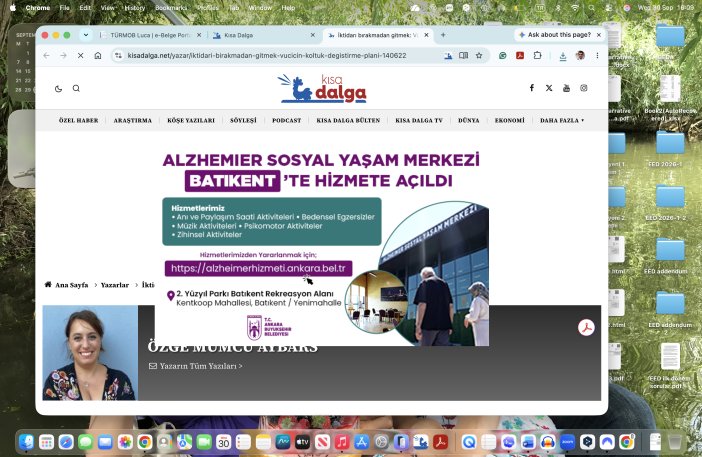
Task: Click the Kısa Dalga logo
Action: point(322,89)
